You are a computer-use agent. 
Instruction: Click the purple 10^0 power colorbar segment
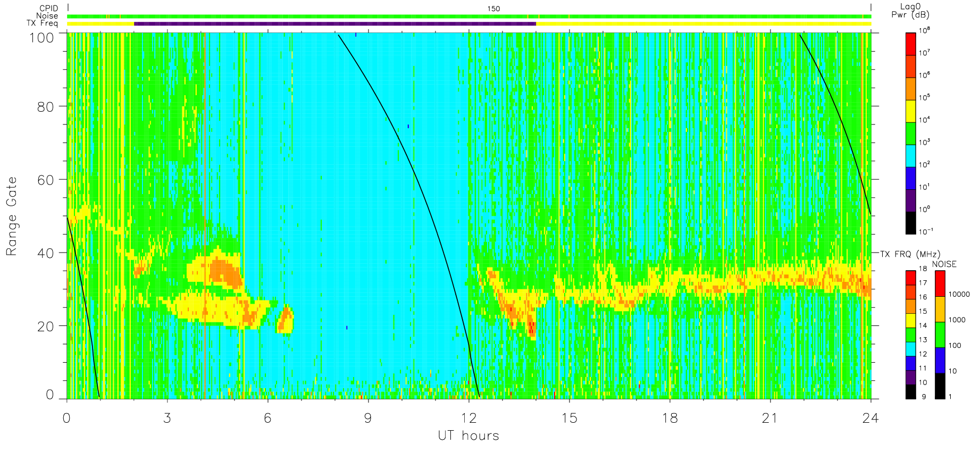click(x=910, y=200)
